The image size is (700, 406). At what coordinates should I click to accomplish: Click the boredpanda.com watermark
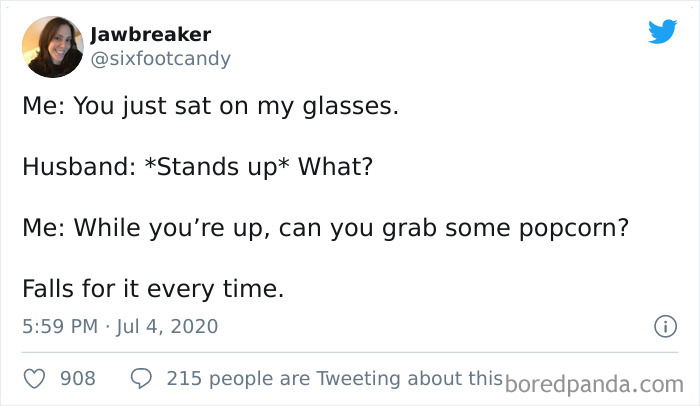(594, 385)
